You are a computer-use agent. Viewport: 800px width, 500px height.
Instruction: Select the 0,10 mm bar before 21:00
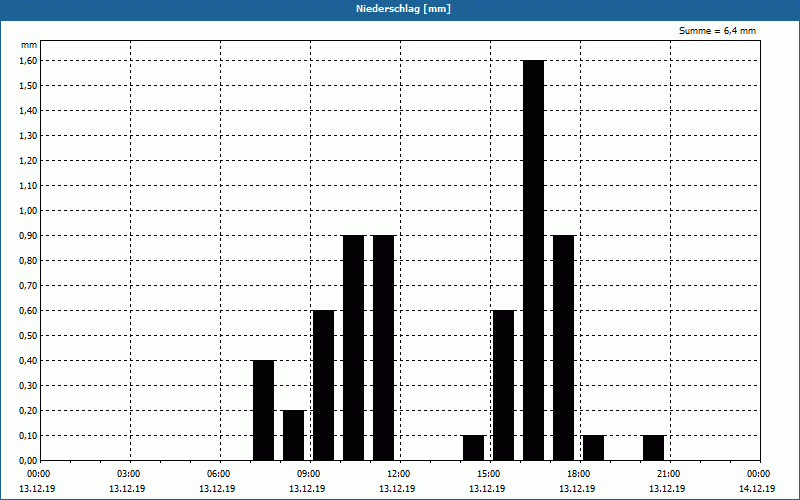(654, 448)
